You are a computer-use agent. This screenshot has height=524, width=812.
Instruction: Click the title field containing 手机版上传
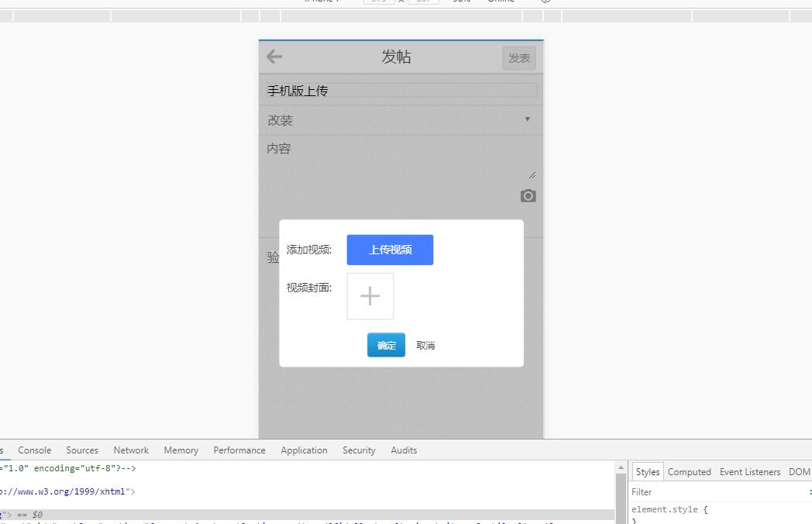401,91
